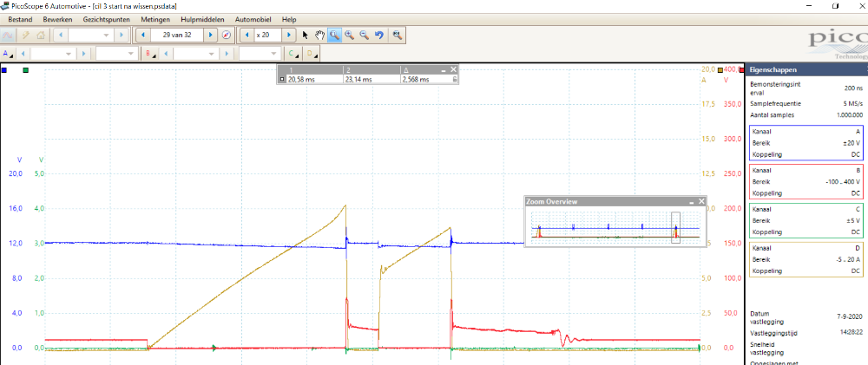Select the zoom window magnifier tool
This screenshot has height=365, width=868.
(x=334, y=36)
